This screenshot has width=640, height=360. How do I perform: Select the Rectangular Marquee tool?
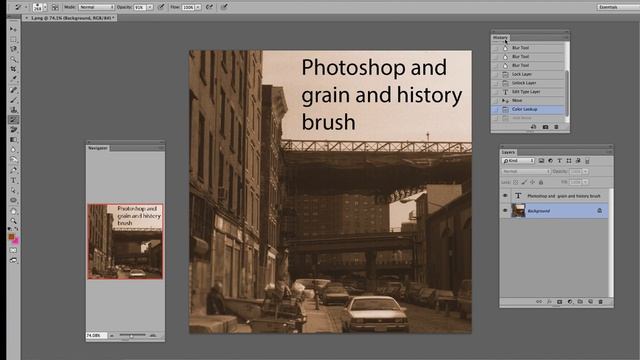click(x=13, y=39)
